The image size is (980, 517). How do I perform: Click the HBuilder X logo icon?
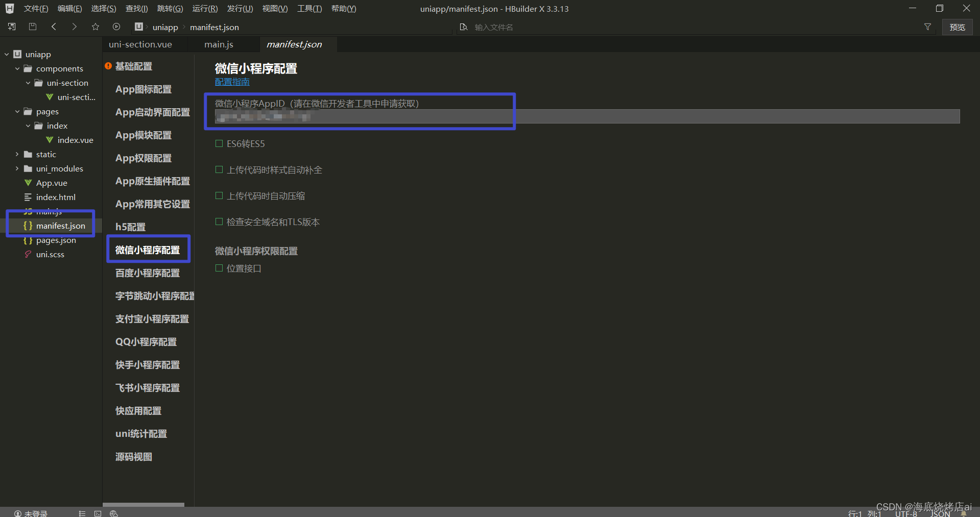10,9
